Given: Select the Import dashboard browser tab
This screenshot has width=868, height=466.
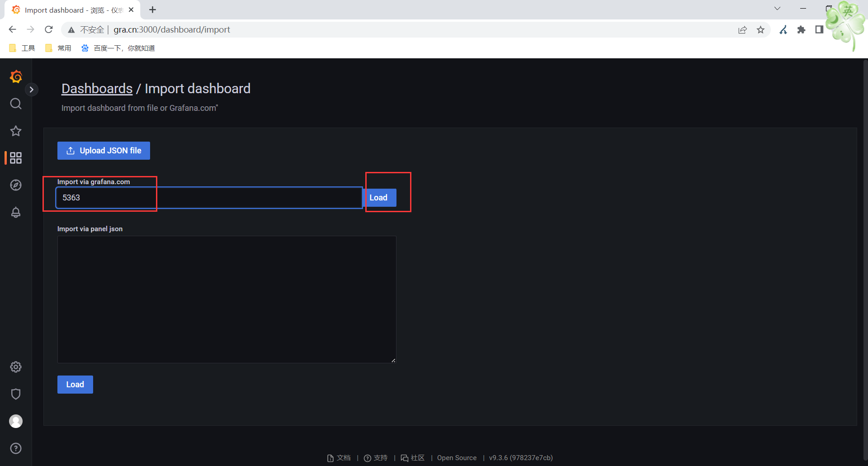Looking at the screenshot, I should click(72, 10).
